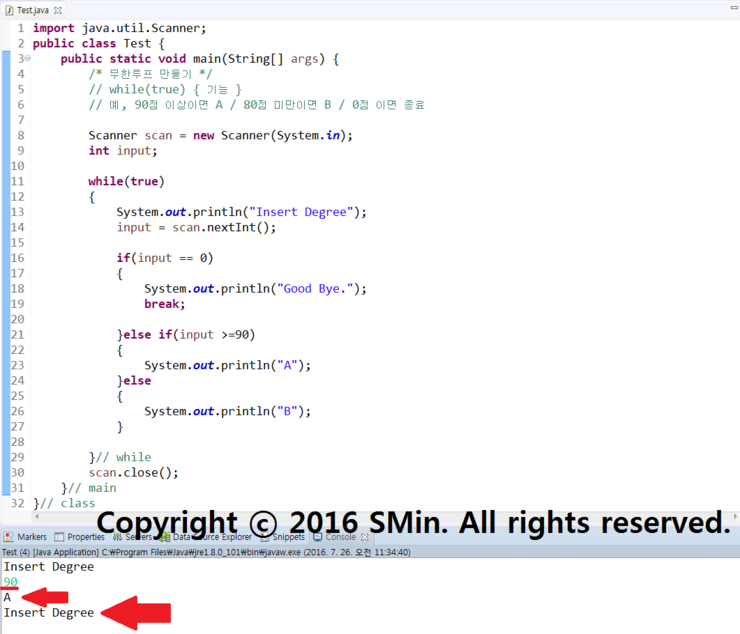Click the "if(input == 0)" condition
This screenshot has width=740, height=634.
click(x=165, y=258)
